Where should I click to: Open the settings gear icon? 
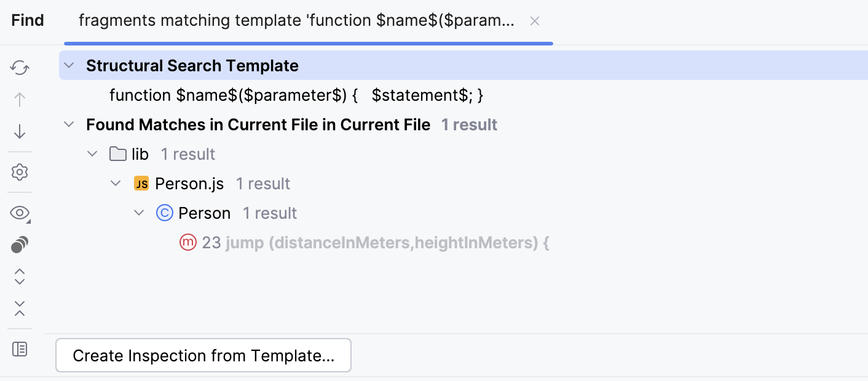(x=20, y=172)
